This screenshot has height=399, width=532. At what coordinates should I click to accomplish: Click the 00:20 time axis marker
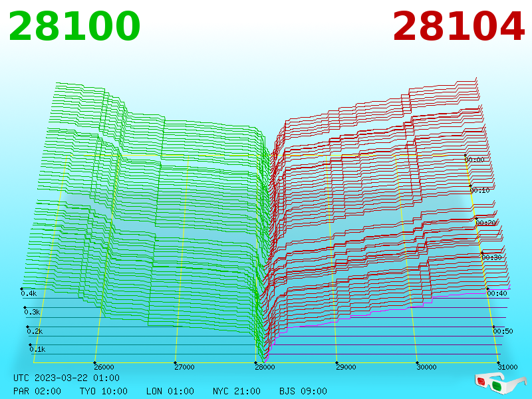[486, 223]
